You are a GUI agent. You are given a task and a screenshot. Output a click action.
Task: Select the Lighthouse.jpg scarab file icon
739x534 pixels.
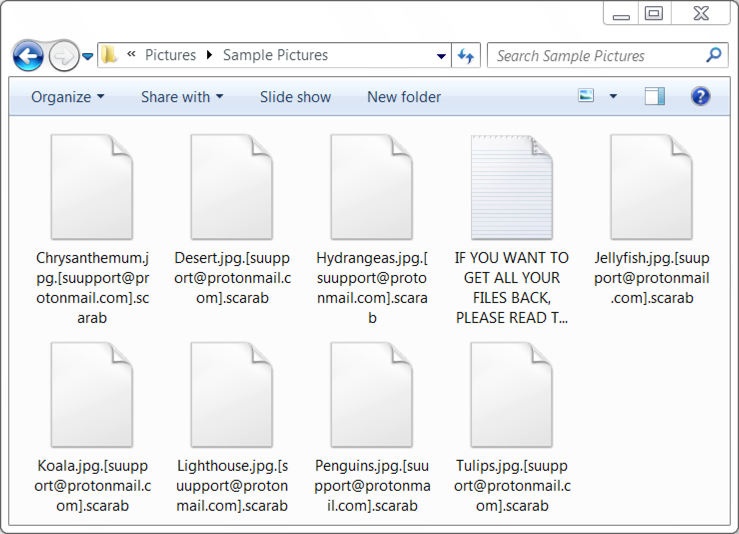(x=232, y=394)
